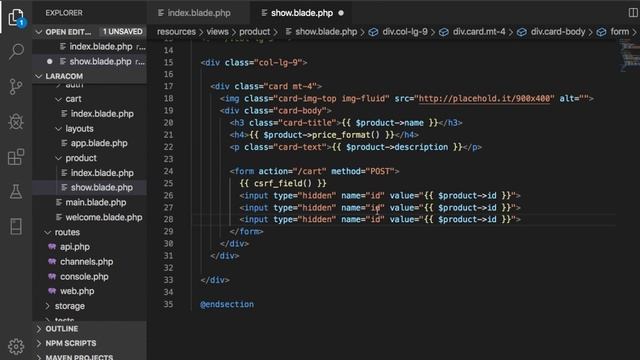Screen dimensions: 640x360
Task: Expand the Outline section
Action: click(x=39, y=329)
